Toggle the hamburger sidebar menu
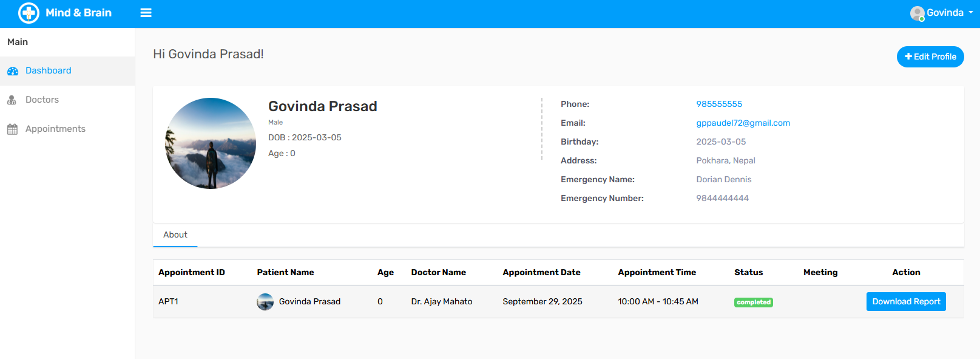Image resolution: width=980 pixels, height=359 pixels. click(146, 13)
